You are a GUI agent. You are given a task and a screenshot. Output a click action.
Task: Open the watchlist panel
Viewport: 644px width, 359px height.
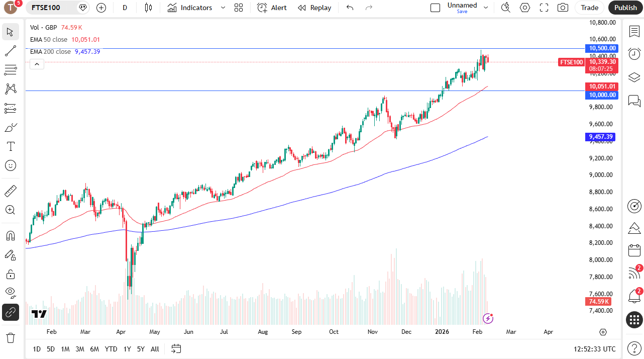click(634, 31)
